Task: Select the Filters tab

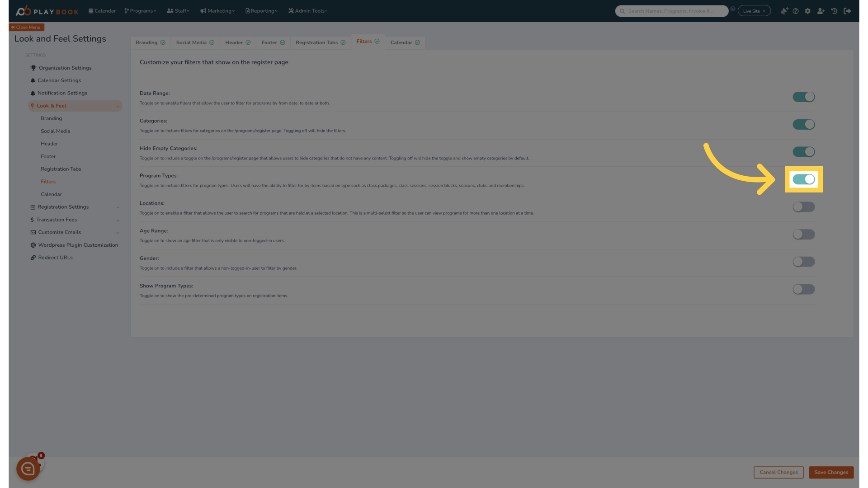Action: (x=364, y=41)
